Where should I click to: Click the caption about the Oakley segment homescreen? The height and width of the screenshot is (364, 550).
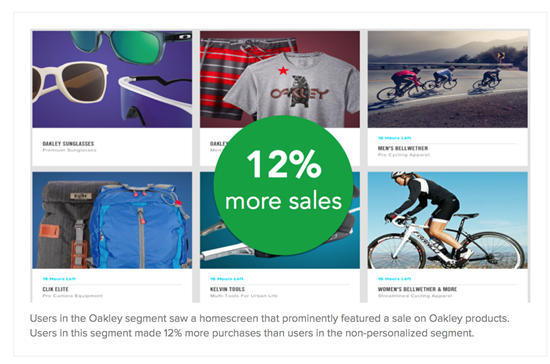269,326
